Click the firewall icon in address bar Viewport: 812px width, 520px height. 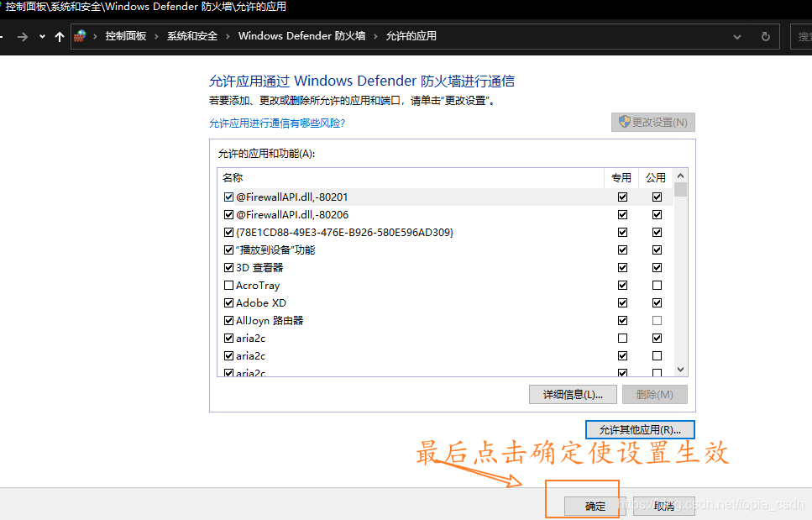tap(81, 36)
